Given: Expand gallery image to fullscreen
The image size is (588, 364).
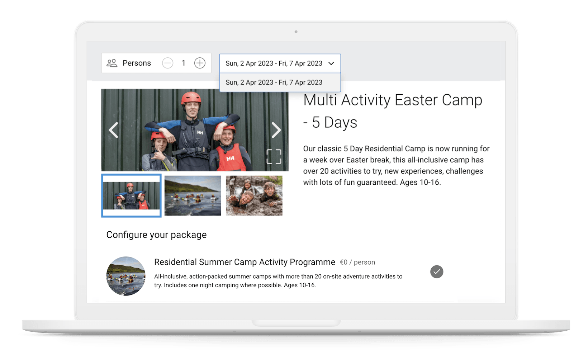Looking at the screenshot, I should click(x=274, y=157).
